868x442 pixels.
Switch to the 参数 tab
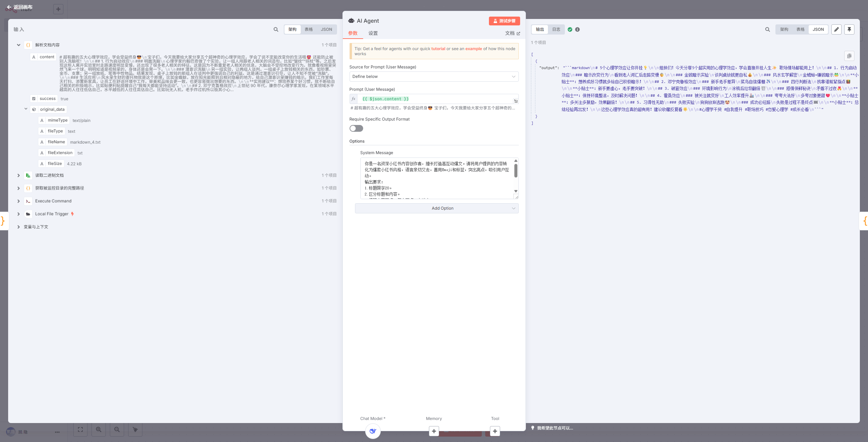353,33
